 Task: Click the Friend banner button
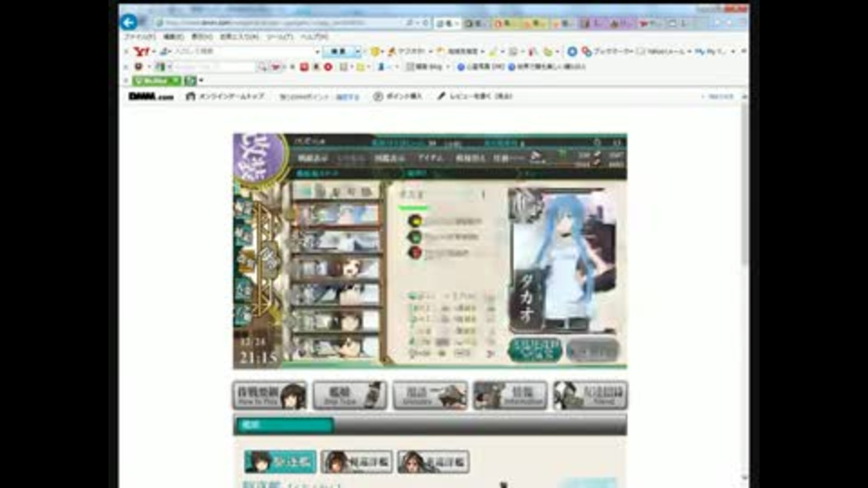click(590, 395)
